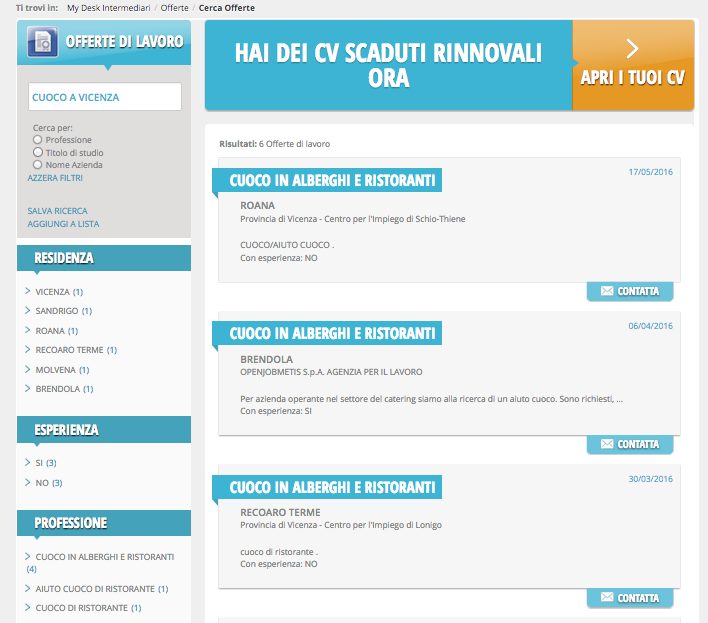Viewport: 708px width, 623px height.
Task: Click the arrow icon above Apri i tuoi CV
Action: [x=632, y=48]
